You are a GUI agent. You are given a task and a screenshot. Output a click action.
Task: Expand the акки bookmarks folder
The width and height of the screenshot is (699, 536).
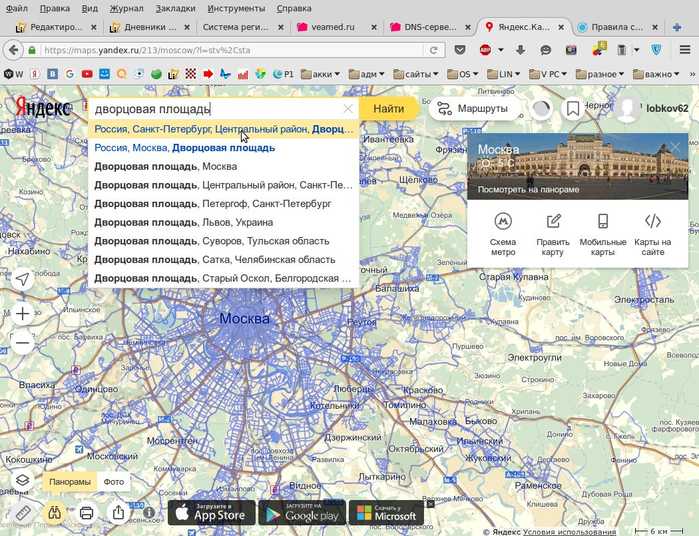tap(320, 74)
